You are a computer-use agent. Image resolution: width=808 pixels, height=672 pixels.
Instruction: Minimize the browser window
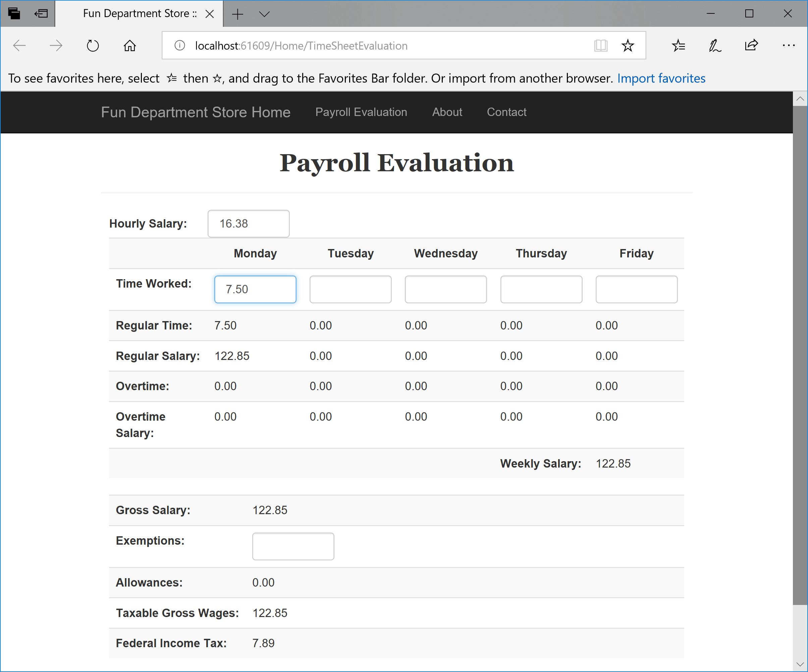pyautogui.click(x=711, y=14)
